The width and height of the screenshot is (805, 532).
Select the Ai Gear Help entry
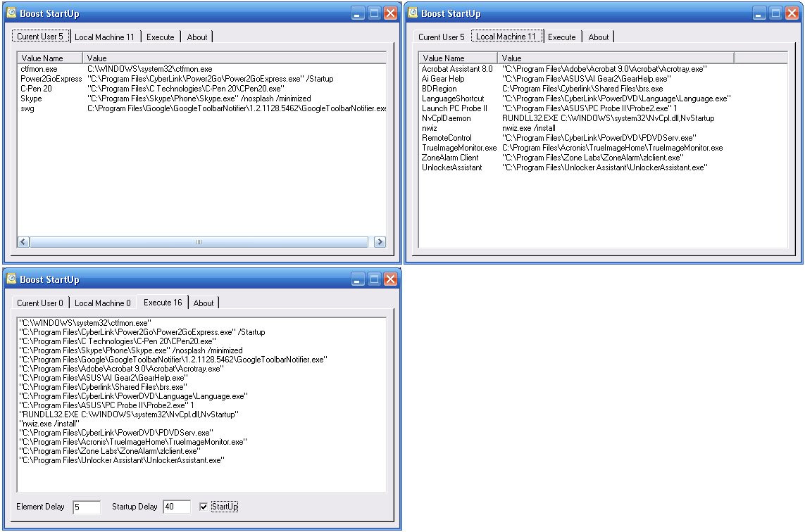(x=604, y=79)
